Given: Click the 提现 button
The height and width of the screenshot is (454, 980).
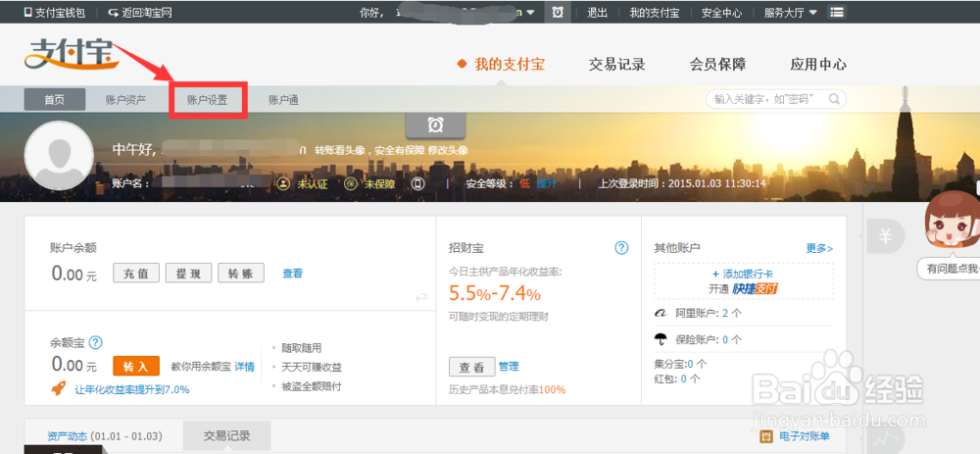Looking at the screenshot, I should (189, 274).
